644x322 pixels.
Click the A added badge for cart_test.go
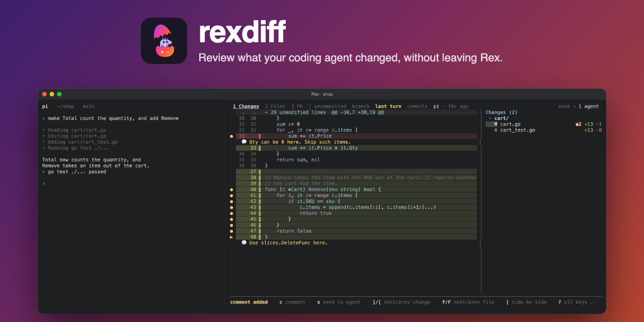click(x=496, y=130)
